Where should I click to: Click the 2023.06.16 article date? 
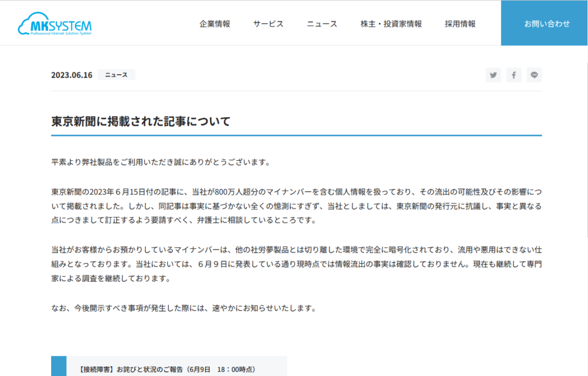72,75
